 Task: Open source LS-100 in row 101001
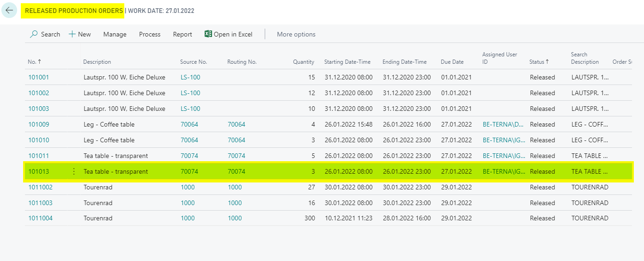tap(190, 77)
